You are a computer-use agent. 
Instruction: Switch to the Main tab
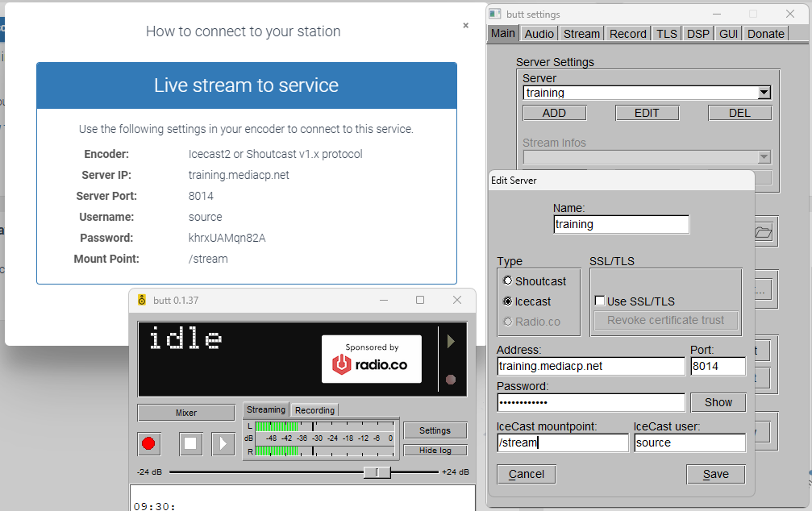coord(503,34)
